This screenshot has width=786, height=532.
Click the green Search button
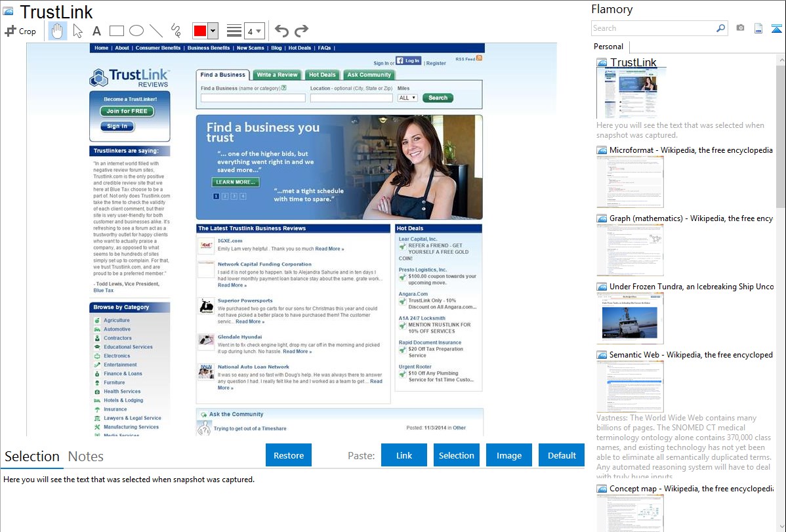(438, 98)
